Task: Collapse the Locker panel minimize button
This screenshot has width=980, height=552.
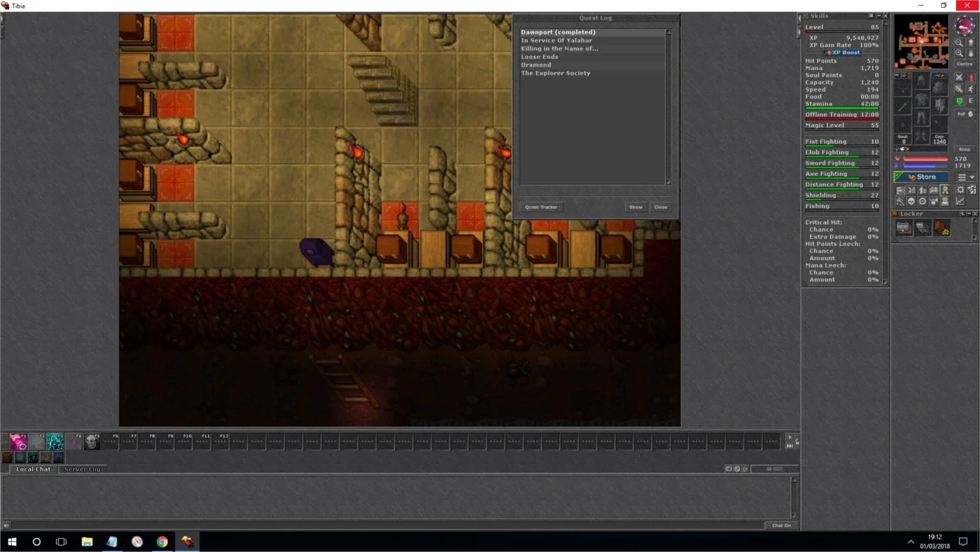Action: [x=969, y=214]
